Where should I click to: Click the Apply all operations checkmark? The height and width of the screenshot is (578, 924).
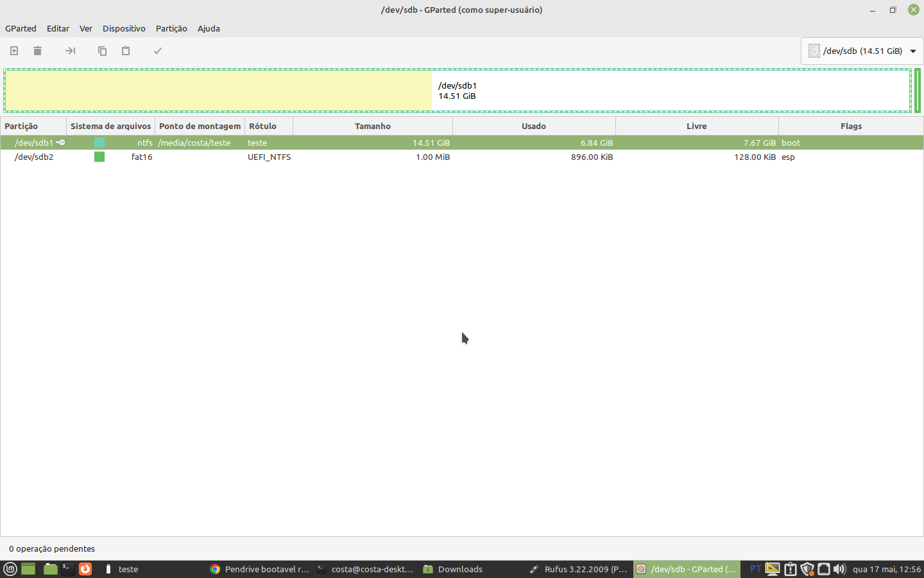click(158, 51)
